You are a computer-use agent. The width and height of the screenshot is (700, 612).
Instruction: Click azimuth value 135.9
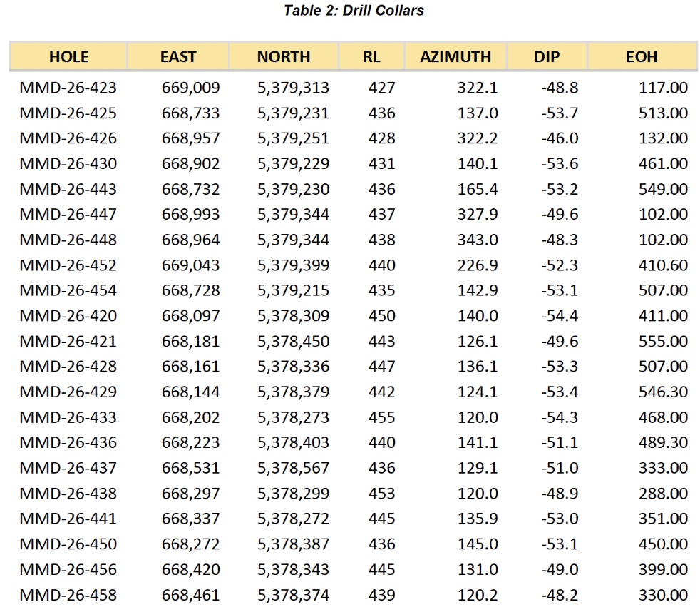[478, 518]
